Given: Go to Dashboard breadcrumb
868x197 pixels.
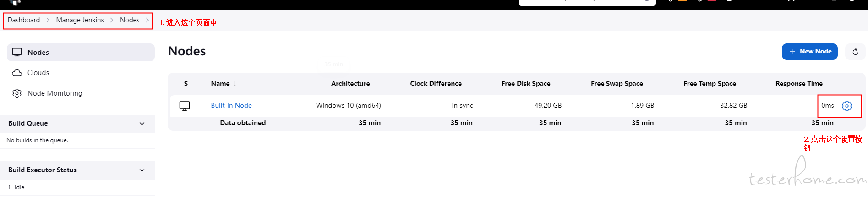Looking at the screenshot, I should coord(24,20).
